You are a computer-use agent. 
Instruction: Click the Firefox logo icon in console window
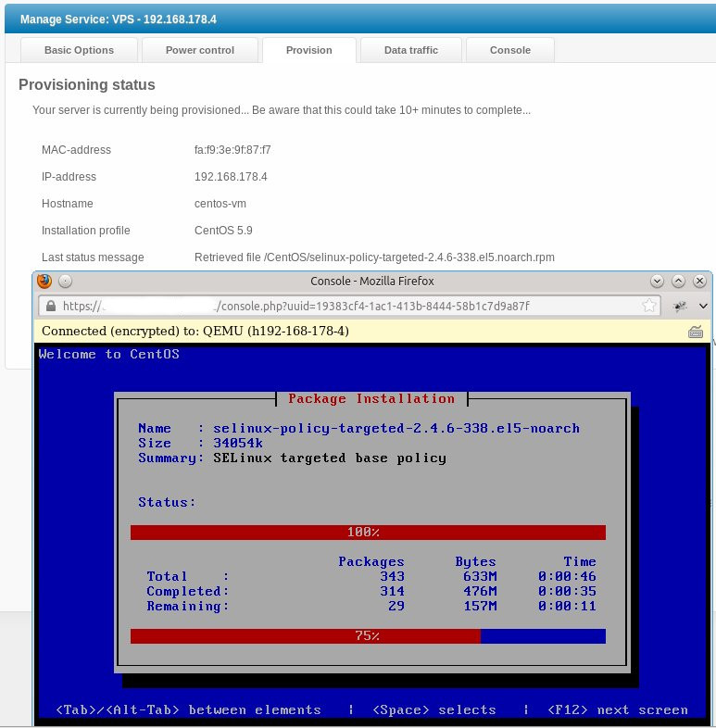44,281
